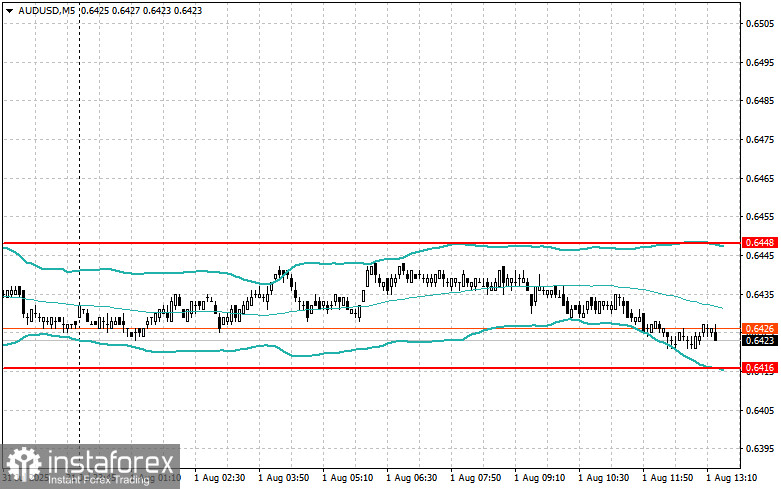Viewport: 781px width, 489px height.
Task: Click the 0.6395 price axis value
Action: click(x=760, y=449)
